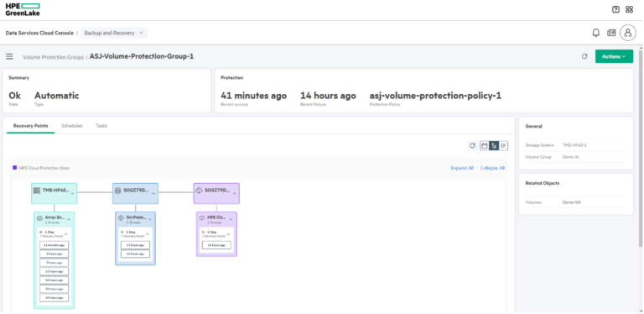Switch to the Schedules tab
Viewport: 644px width, 314px height.
[x=72, y=126]
